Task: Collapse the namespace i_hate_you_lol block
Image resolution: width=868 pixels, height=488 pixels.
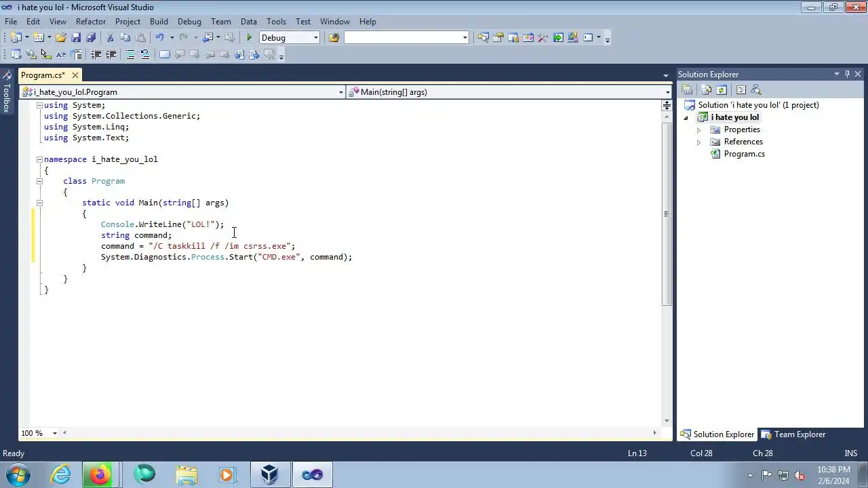Action: 39,159
